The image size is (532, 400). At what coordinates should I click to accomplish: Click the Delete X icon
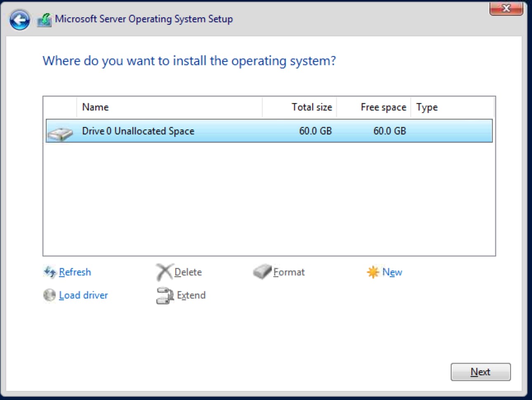click(x=164, y=272)
